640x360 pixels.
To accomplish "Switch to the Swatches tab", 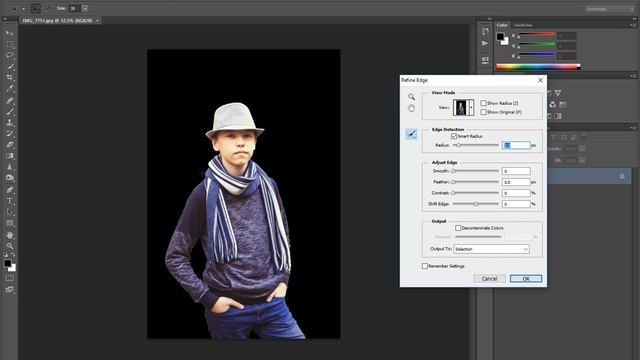I will pyautogui.click(x=523, y=25).
